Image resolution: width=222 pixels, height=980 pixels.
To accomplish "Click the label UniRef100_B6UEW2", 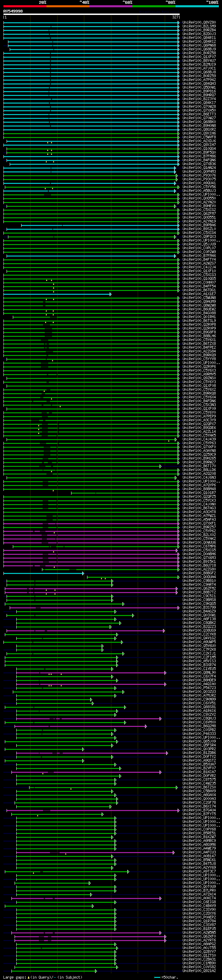I will [199, 309].
